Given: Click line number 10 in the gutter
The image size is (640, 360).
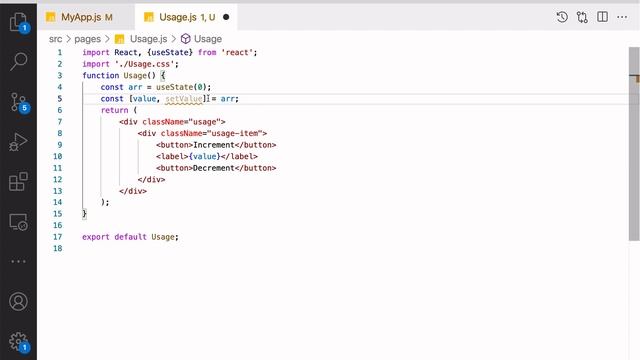Looking at the screenshot, I should coord(58,156).
